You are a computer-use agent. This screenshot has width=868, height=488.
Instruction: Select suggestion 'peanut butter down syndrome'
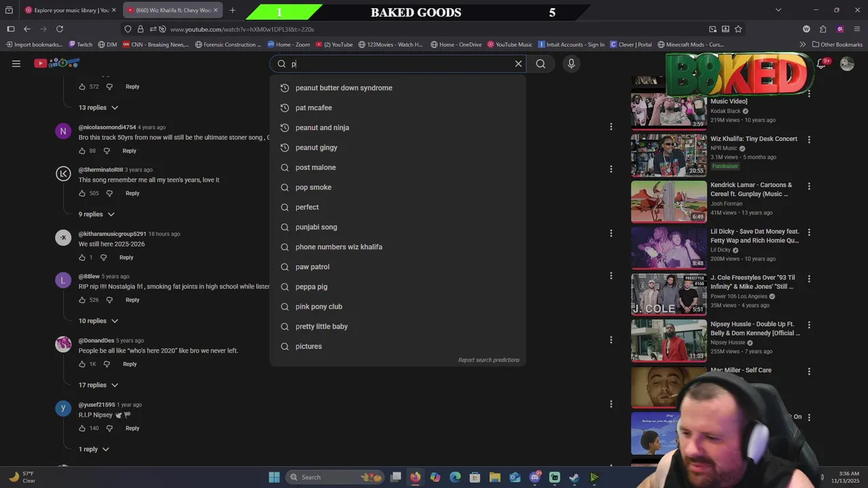click(397, 88)
